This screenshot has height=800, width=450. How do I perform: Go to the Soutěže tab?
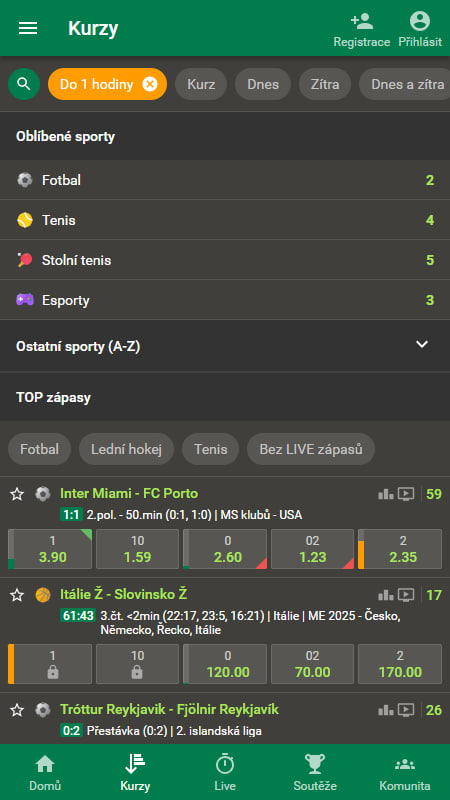pyautogui.click(x=315, y=772)
